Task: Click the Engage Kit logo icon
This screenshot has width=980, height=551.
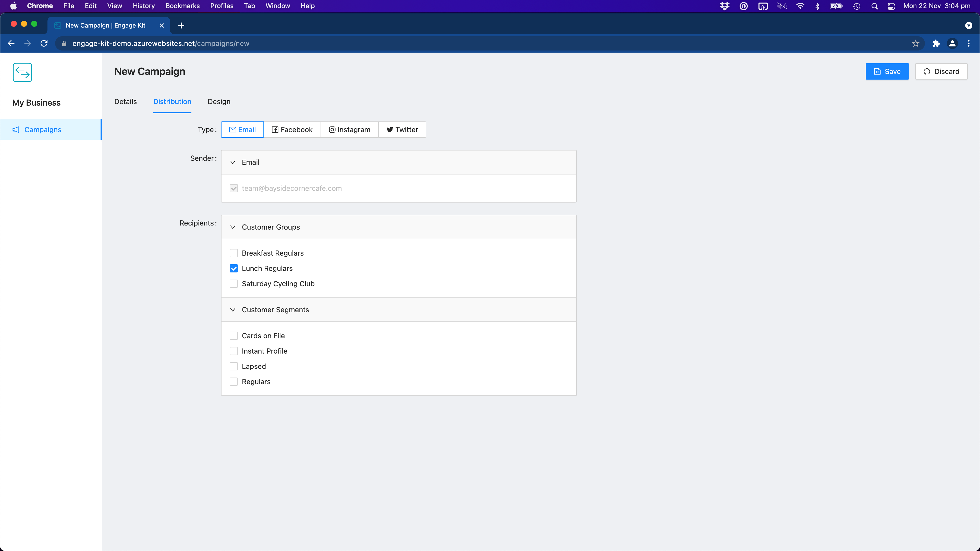Action: (22, 72)
